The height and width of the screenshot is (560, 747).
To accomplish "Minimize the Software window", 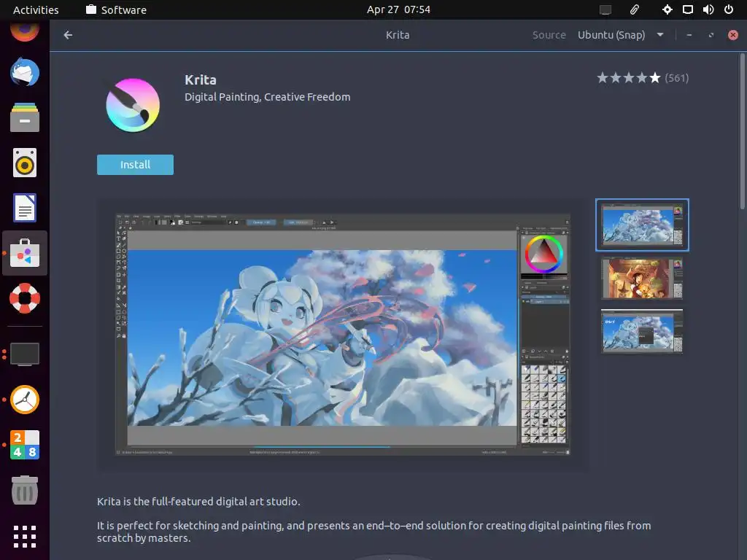I will (689, 35).
